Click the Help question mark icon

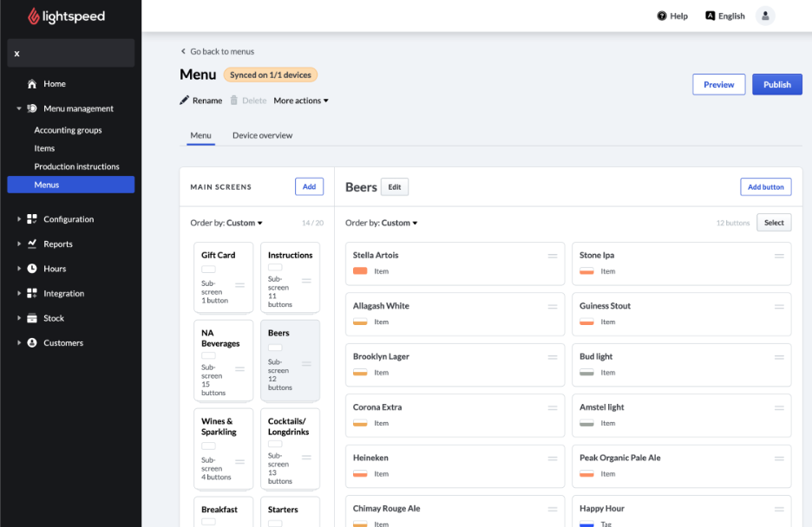click(x=662, y=16)
